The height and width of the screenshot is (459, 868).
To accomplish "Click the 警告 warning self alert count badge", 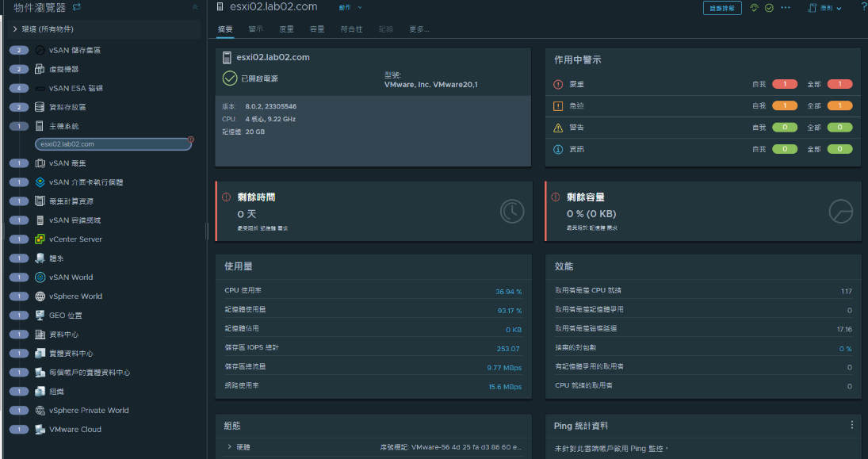I will (785, 128).
